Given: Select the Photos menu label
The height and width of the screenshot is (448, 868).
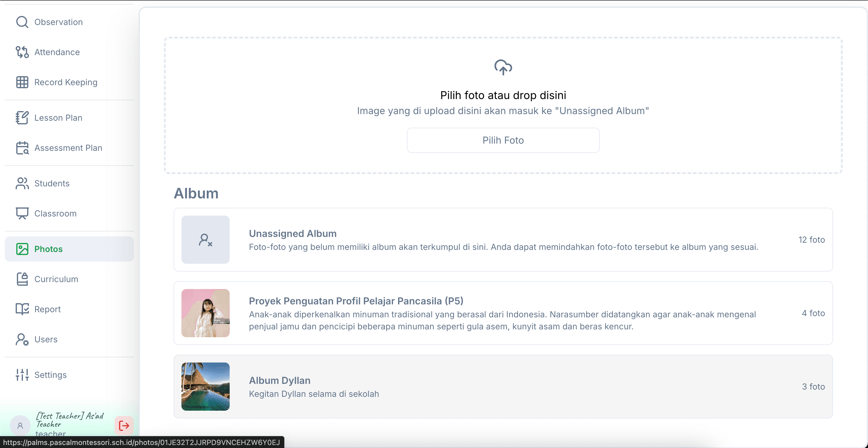Looking at the screenshot, I should pos(49,249).
